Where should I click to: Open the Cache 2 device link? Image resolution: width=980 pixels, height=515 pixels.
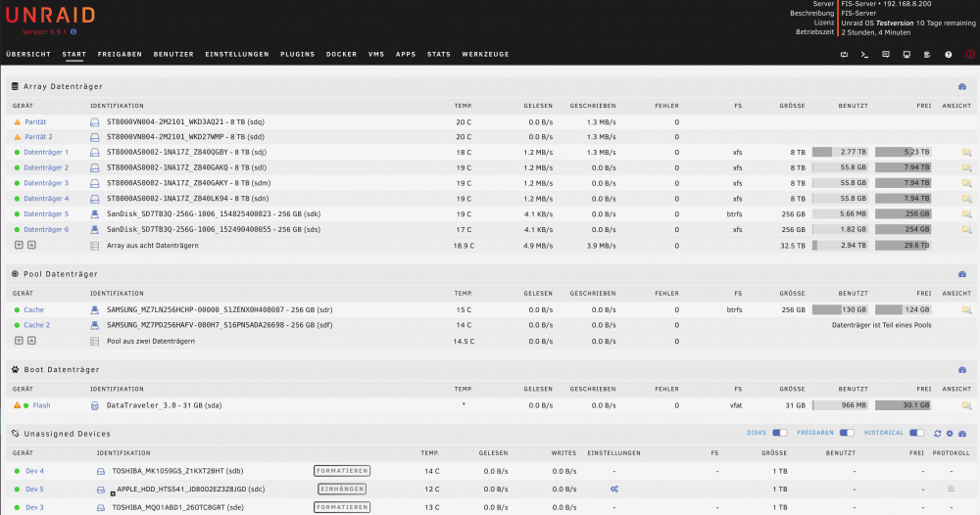pyautogui.click(x=37, y=325)
